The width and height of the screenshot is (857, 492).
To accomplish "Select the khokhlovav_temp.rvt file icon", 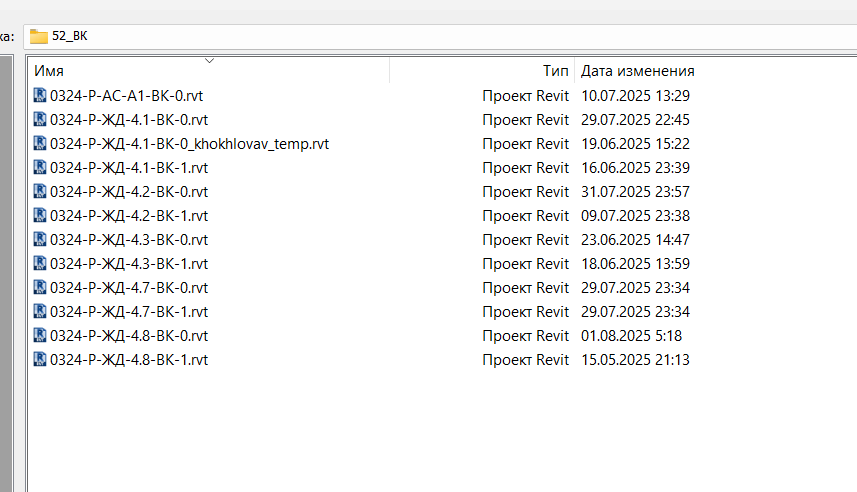I will coord(40,143).
